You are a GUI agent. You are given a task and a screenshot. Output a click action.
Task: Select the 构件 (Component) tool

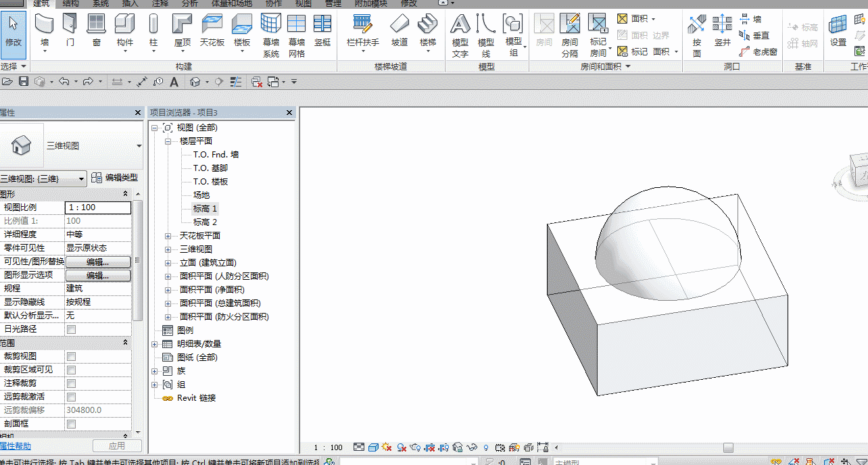coord(125,34)
